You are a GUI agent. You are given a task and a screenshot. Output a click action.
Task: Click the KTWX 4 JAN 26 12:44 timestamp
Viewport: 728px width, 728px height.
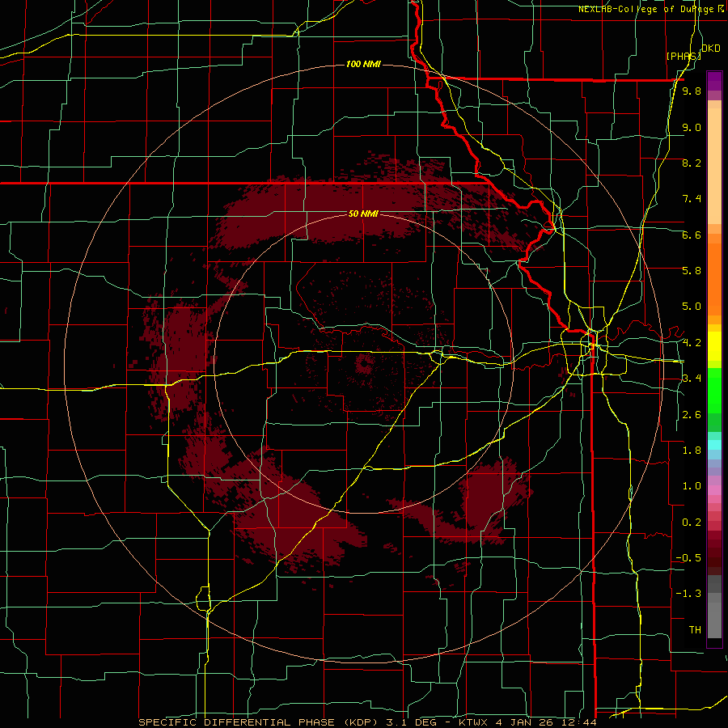pyautogui.click(x=527, y=722)
